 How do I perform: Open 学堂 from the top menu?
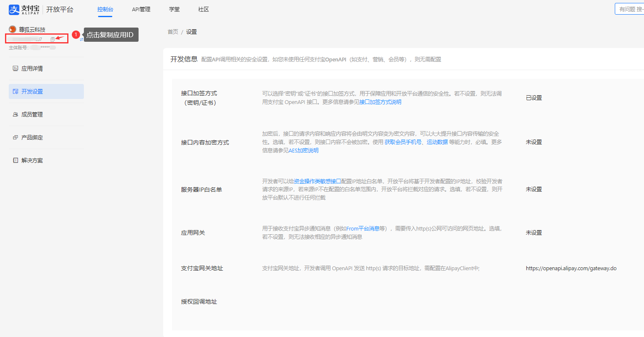(174, 9)
